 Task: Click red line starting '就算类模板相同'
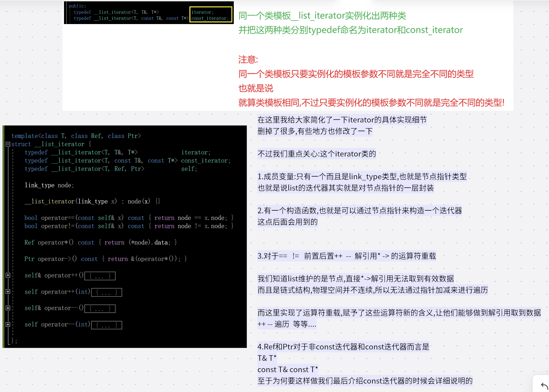point(371,102)
